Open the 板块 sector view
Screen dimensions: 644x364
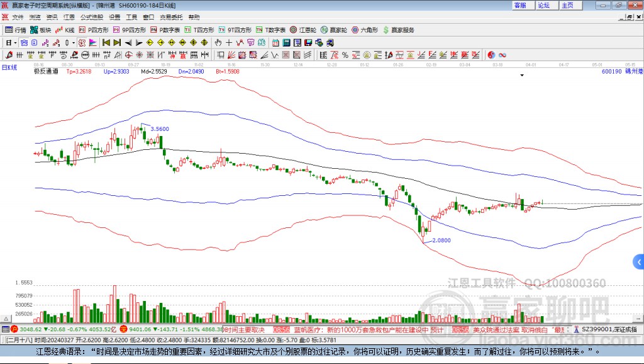coord(40,30)
